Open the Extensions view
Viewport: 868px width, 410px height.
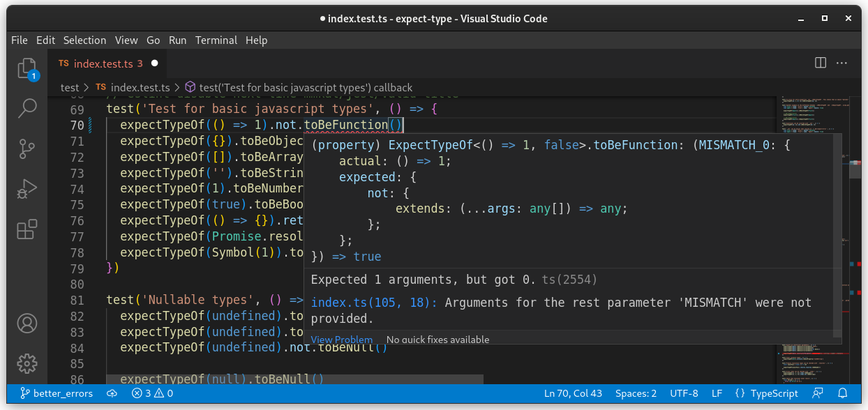27,229
